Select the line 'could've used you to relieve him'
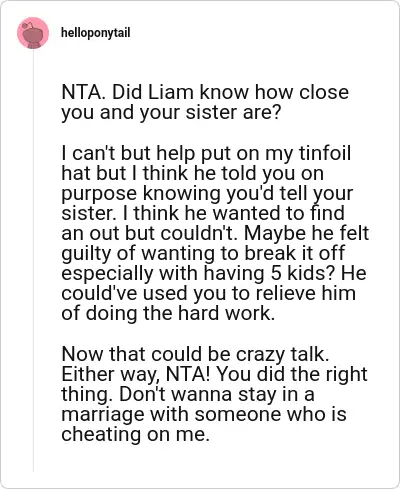The height and width of the screenshot is (489, 400). [x=208, y=294]
